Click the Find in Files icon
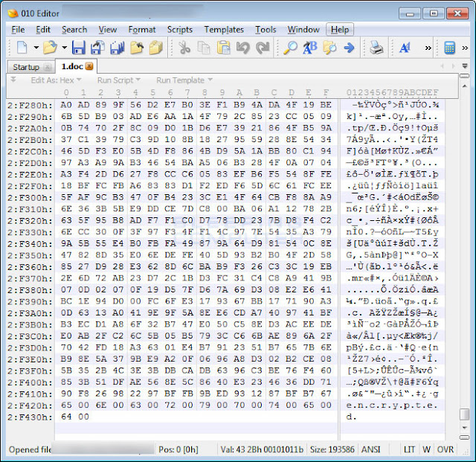 pyautogui.click(x=329, y=48)
